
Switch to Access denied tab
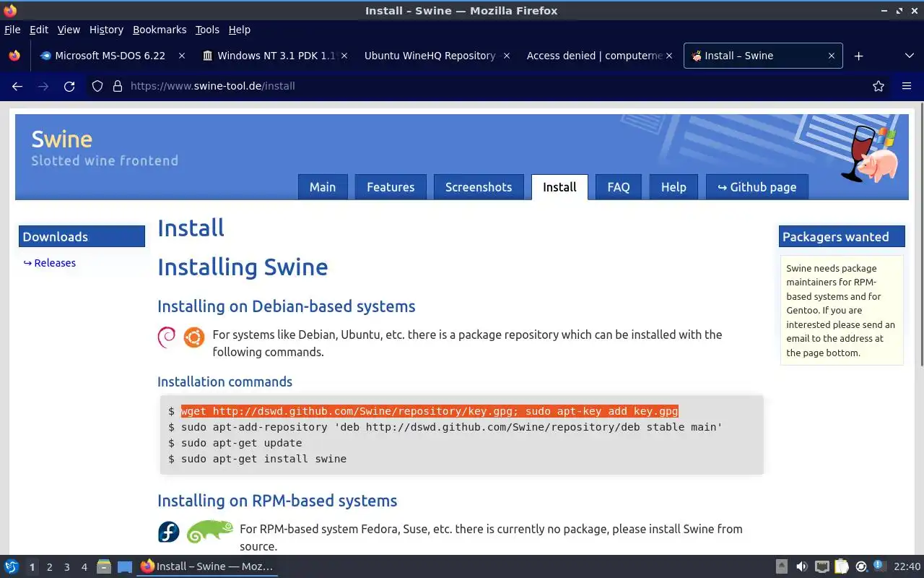coord(593,56)
